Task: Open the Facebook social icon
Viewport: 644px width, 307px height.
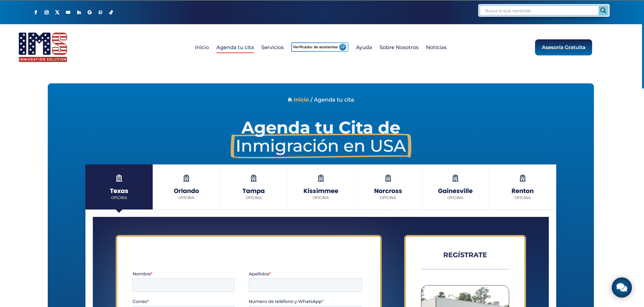Action: 36,12
